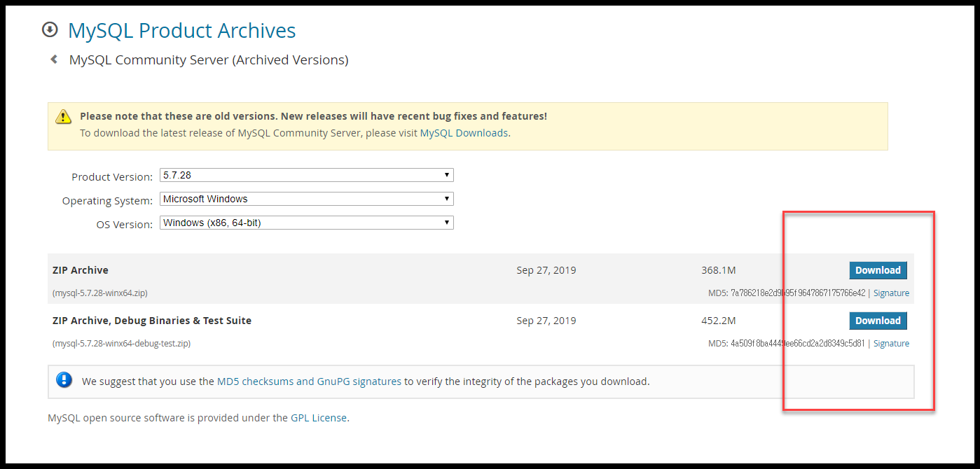980x469 pixels.
Task: Click the ZIP Archive title text
Action: (x=81, y=270)
